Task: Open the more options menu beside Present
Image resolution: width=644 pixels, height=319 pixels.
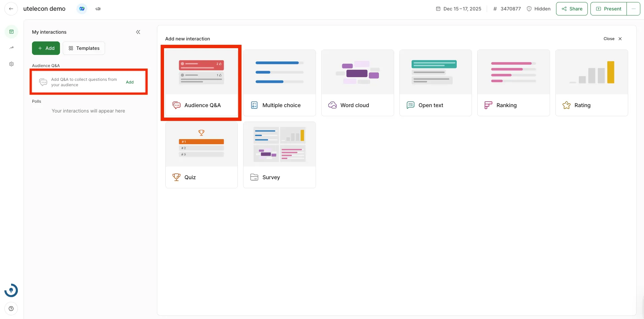Action: [x=634, y=9]
